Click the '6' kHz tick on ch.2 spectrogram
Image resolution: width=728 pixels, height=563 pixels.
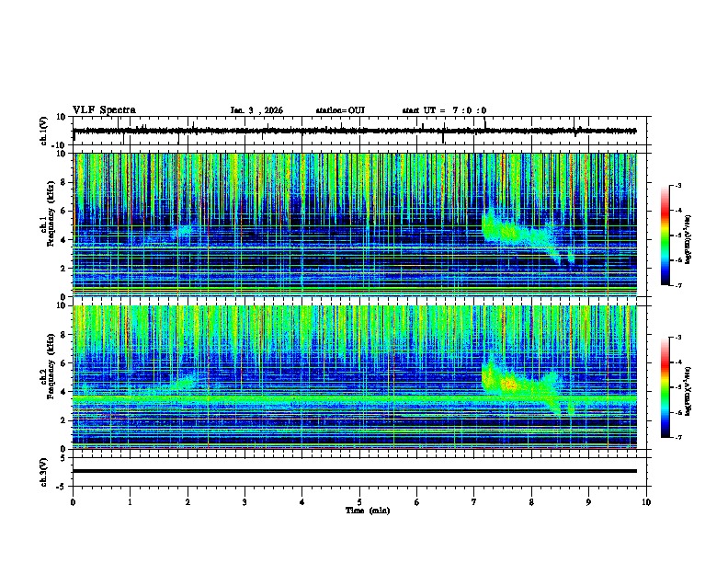coord(63,363)
